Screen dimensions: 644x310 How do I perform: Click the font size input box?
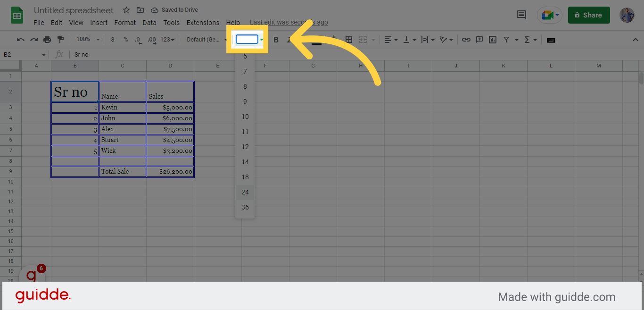[247, 40]
